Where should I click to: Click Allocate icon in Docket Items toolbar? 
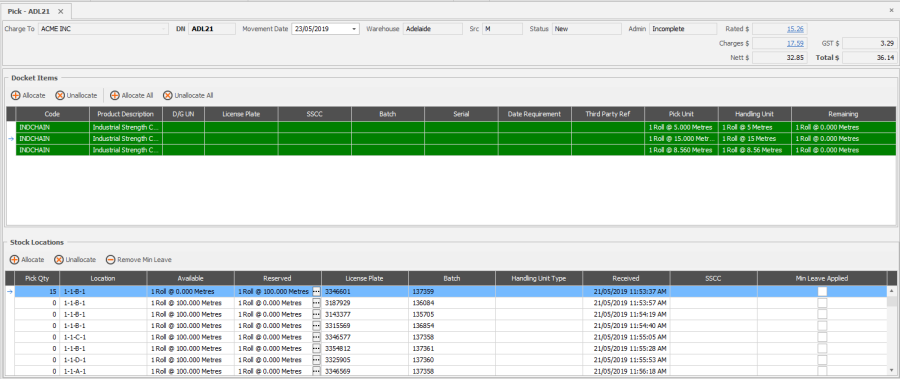pos(15,95)
